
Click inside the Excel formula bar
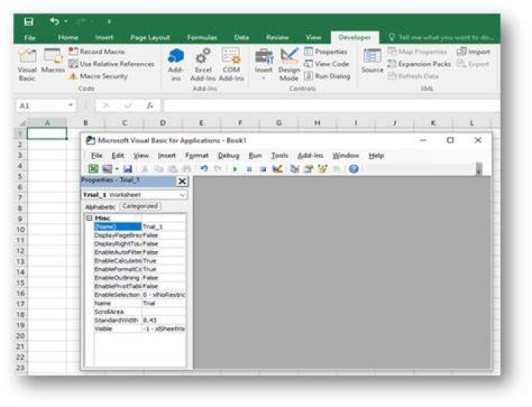pyautogui.click(x=332, y=106)
